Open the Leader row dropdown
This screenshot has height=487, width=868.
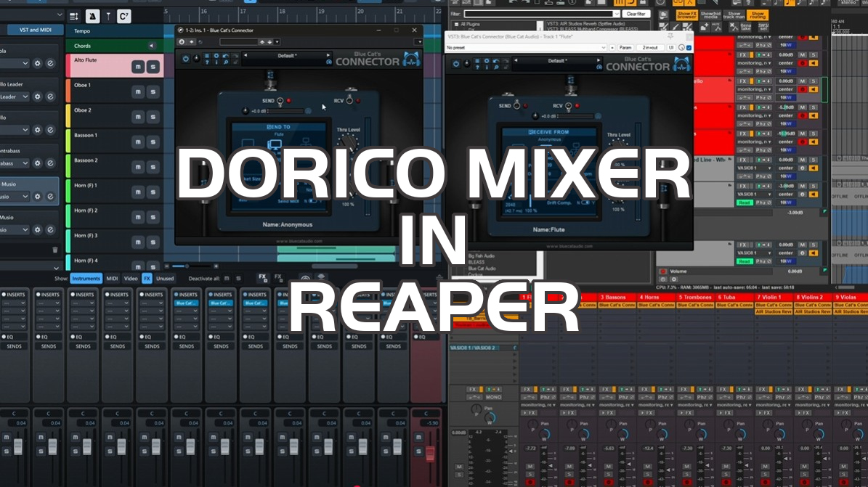coord(15,97)
